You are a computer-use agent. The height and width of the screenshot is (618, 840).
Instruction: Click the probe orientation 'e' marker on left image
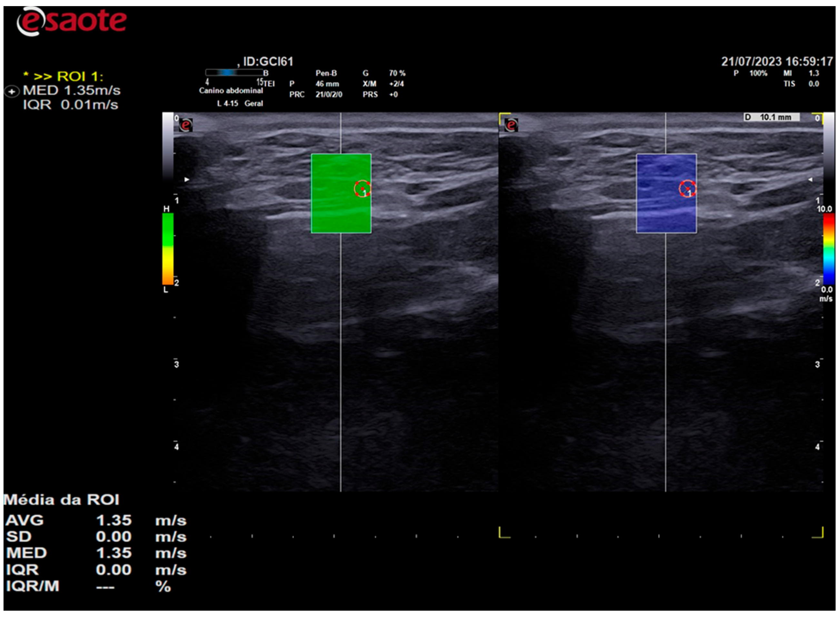tap(186, 125)
